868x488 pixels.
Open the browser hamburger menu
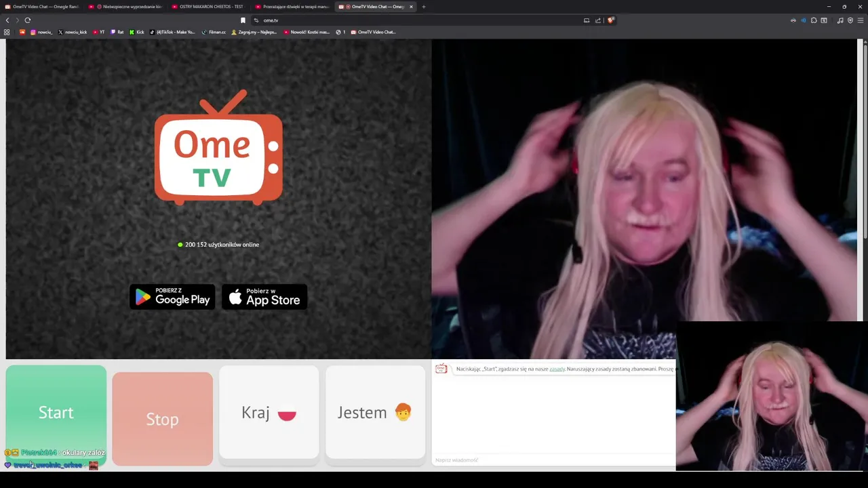[861, 20]
